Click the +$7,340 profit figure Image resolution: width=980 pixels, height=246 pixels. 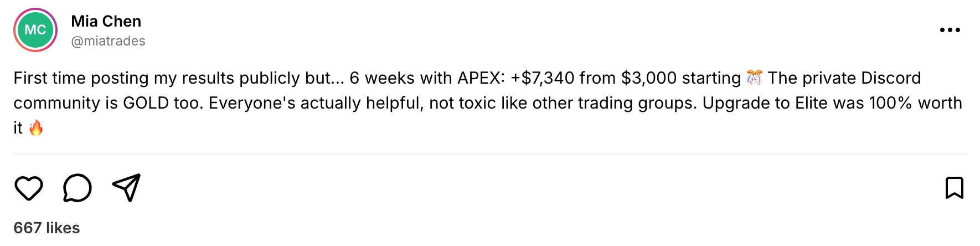coord(543,78)
